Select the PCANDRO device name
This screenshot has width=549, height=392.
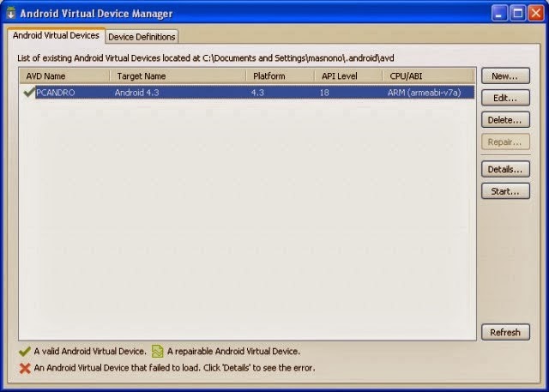pyautogui.click(x=55, y=93)
